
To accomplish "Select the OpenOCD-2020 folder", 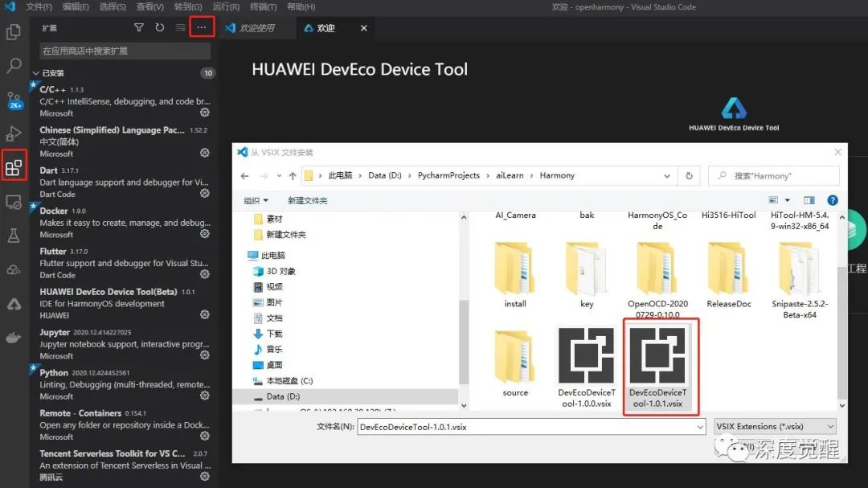I will point(657,281).
